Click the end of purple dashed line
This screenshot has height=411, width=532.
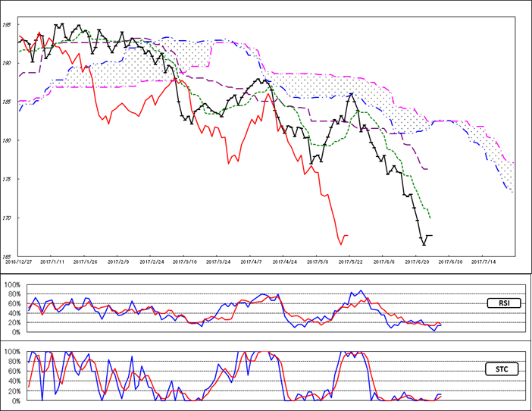pos(428,169)
